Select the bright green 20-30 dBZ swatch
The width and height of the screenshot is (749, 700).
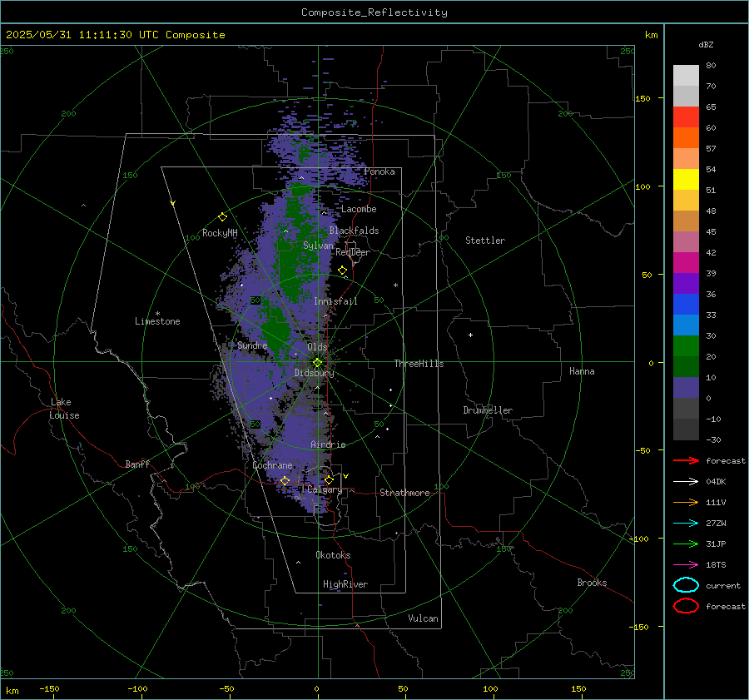point(686,346)
